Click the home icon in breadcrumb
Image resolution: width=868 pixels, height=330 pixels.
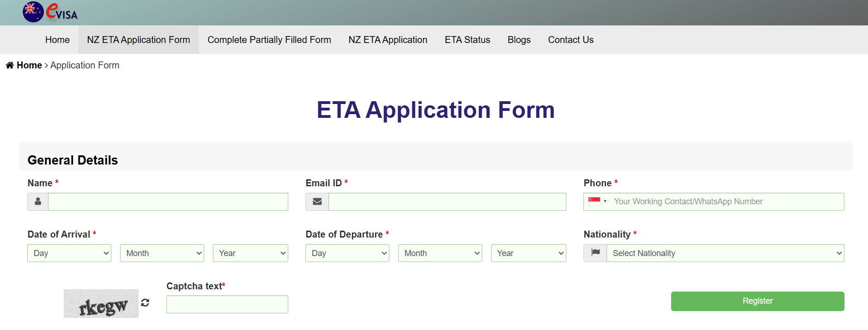click(x=10, y=66)
